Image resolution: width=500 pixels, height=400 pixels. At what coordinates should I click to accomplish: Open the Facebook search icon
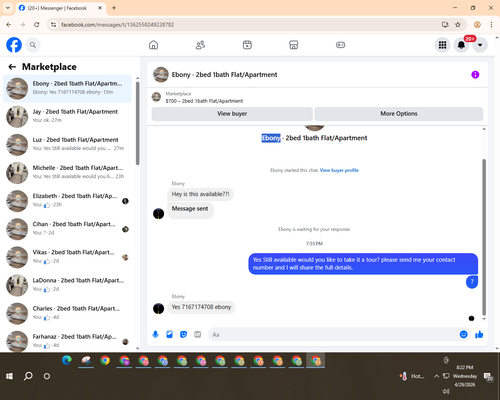click(33, 45)
